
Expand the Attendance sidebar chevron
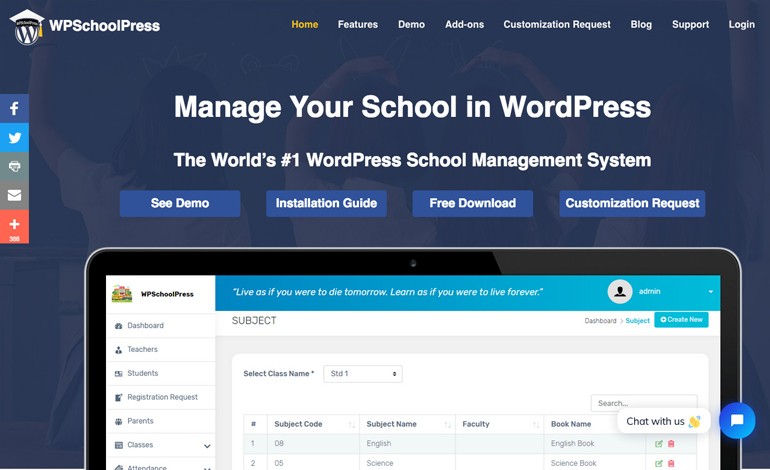pyautogui.click(x=207, y=468)
